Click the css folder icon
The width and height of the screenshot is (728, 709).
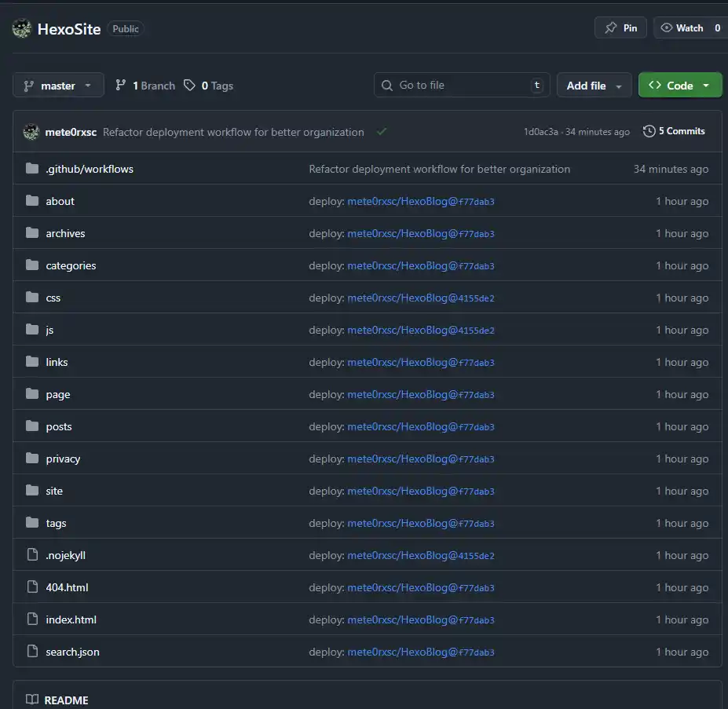(32, 298)
